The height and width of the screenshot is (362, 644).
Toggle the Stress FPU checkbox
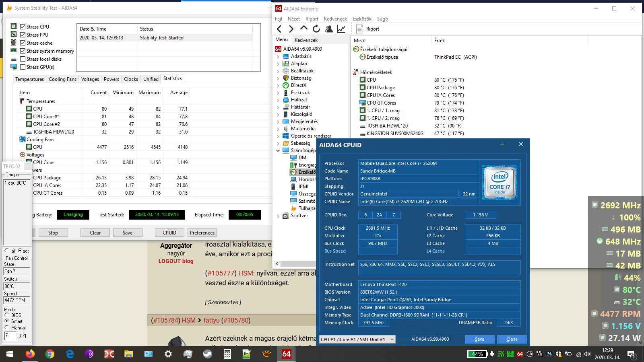pyautogui.click(x=23, y=35)
